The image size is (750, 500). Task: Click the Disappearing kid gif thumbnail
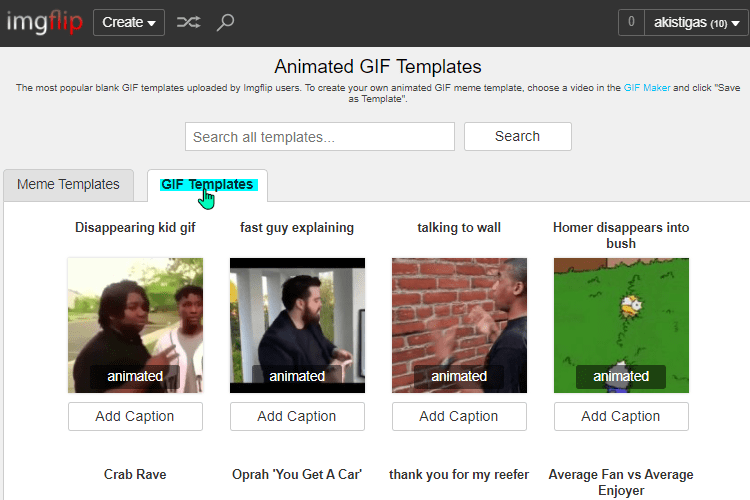pos(135,325)
